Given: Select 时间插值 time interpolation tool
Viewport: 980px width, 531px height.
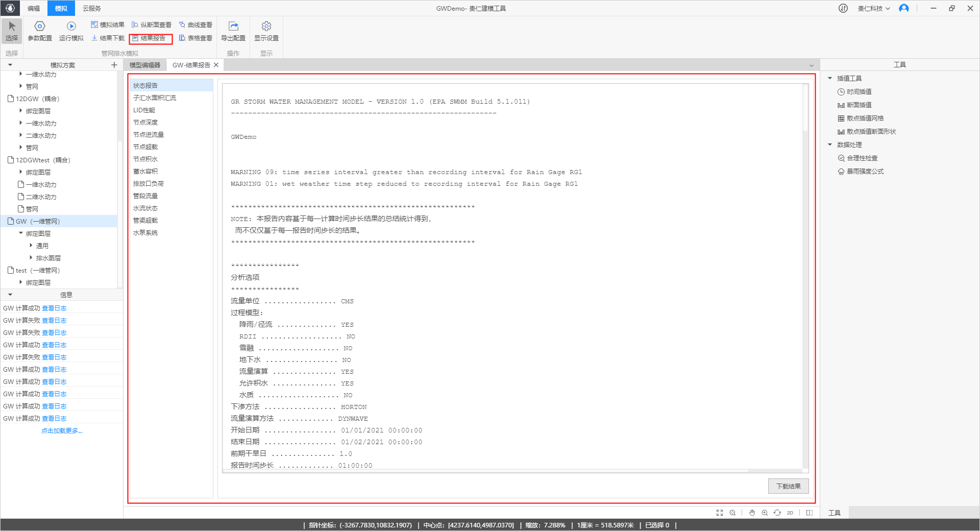Looking at the screenshot, I should tap(859, 91).
